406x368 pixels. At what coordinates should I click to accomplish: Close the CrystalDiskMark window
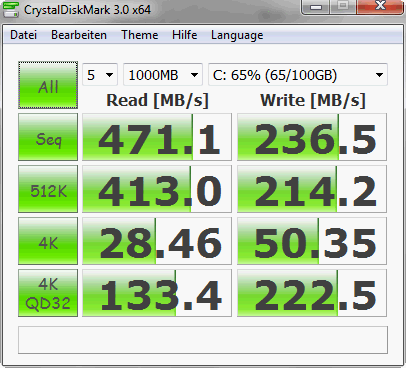pyautogui.click(x=380, y=7)
